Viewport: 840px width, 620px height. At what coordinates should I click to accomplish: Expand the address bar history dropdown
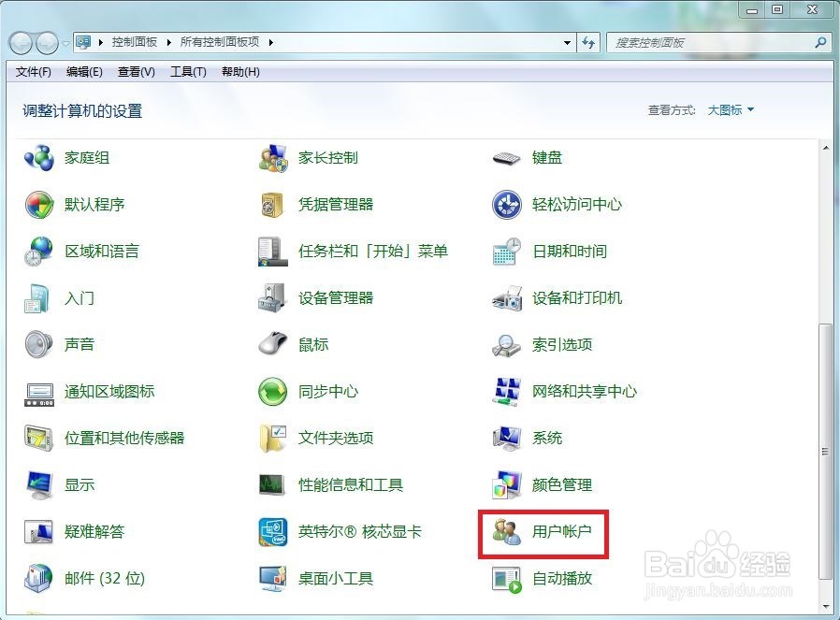[x=566, y=41]
